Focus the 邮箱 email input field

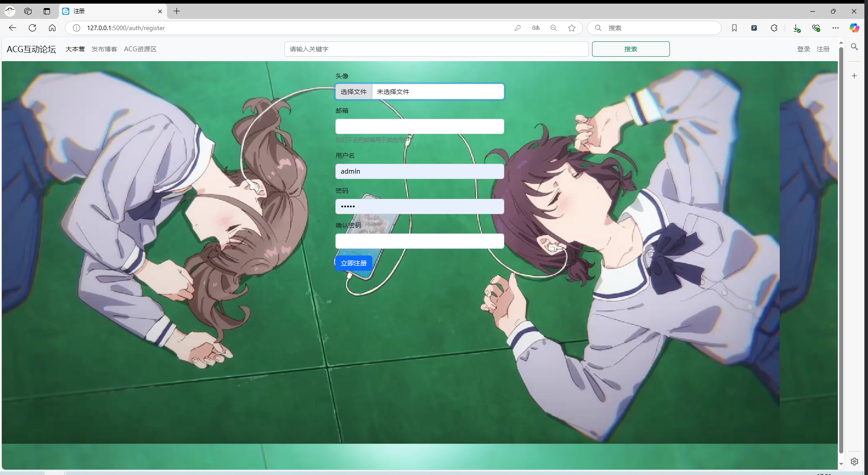(420, 126)
